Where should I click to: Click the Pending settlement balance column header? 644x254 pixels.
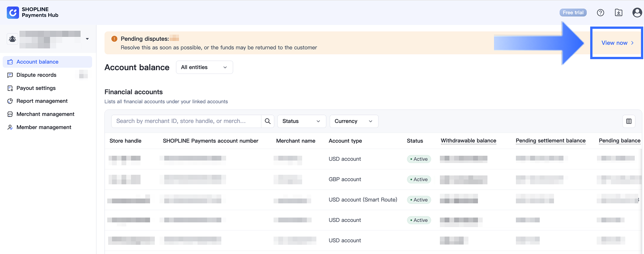coord(551,141)
